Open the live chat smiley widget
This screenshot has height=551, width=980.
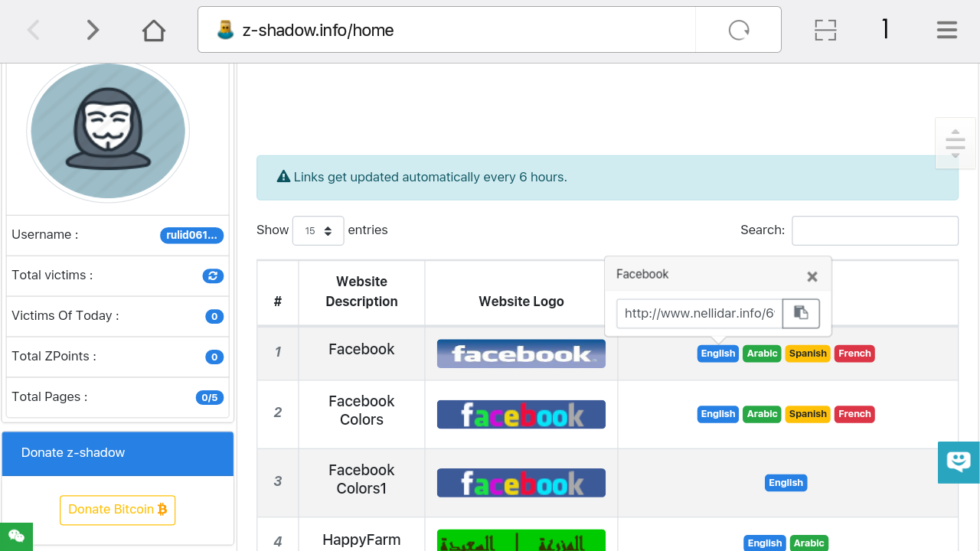[x=959, y=462]
